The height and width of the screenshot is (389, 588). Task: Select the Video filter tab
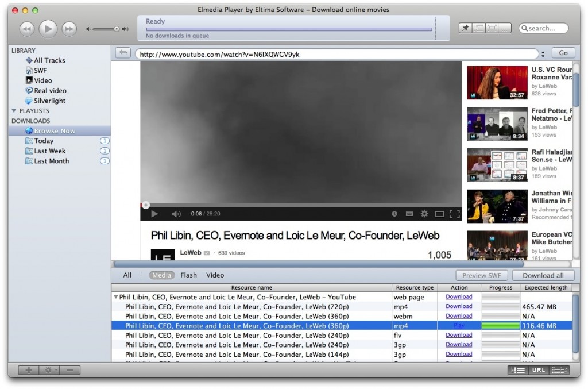pyautogui.click(x=215, y=275)
